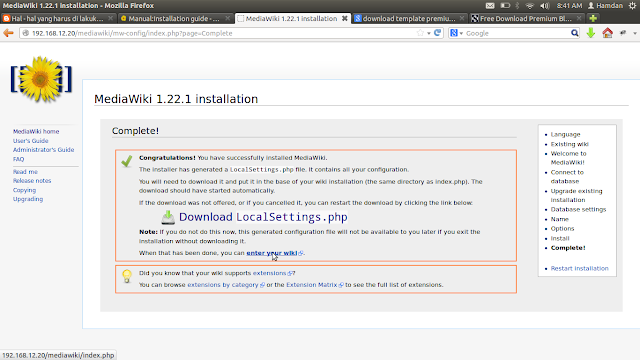The width and height of the screenshot is (640, 360).
Task: Open the Release notes link
Action: tap(32, 181)
